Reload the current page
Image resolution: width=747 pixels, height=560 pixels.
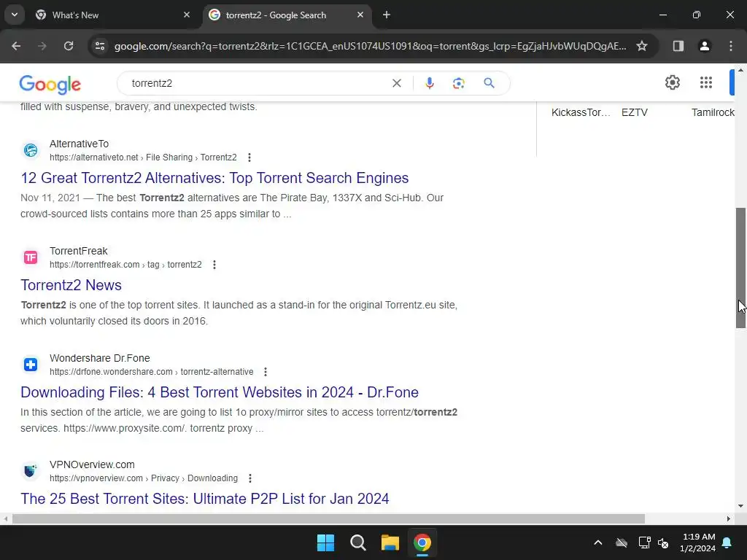pyautogui.click(x=69, y=46)
